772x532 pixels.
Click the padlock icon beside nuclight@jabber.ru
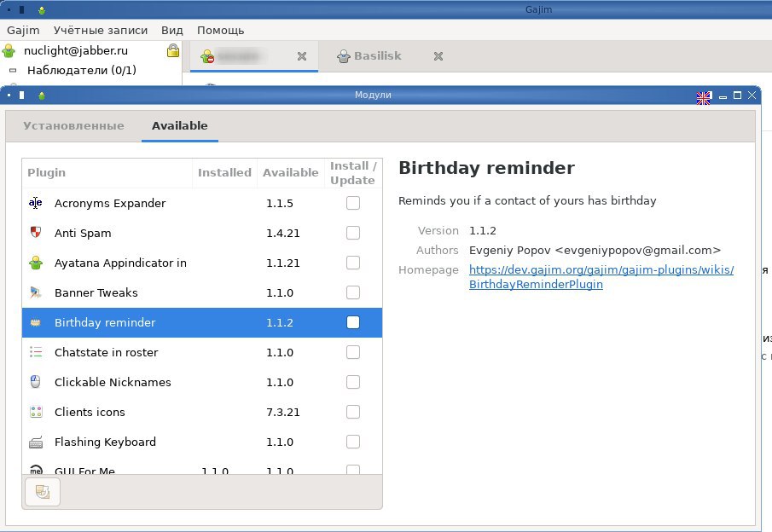(173, 50)
